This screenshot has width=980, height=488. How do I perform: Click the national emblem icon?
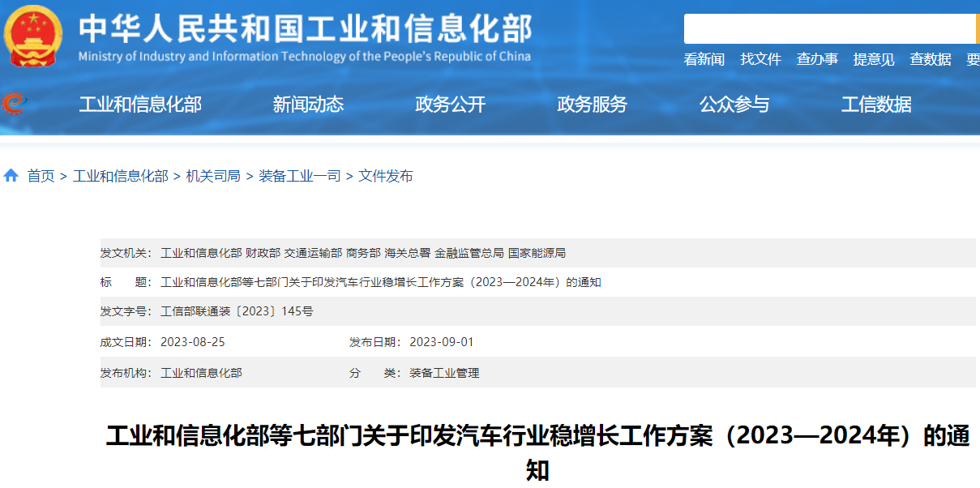32,34
